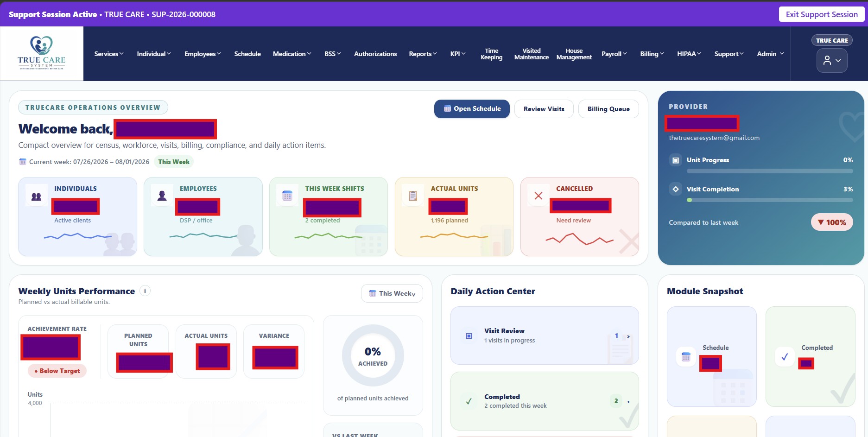Click the Unit Progress square icon
Viewport: 868px width, 437px height.
pos(676,160)
